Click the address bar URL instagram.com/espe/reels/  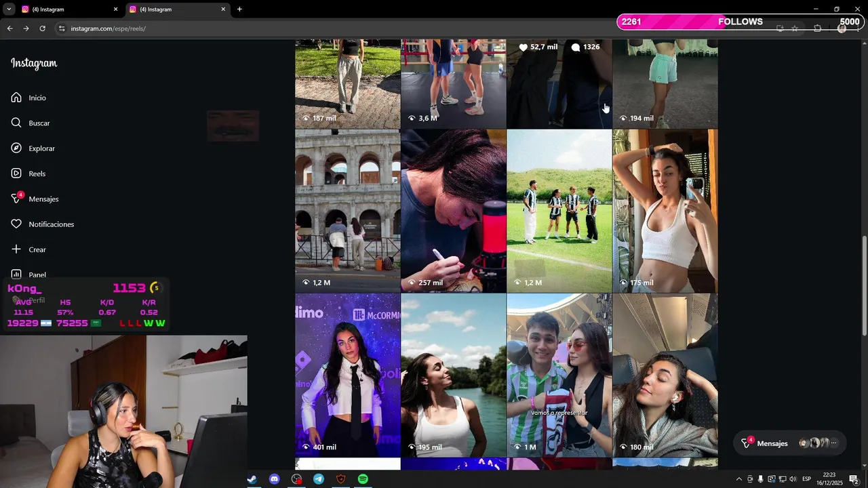[x=108, y=28]
